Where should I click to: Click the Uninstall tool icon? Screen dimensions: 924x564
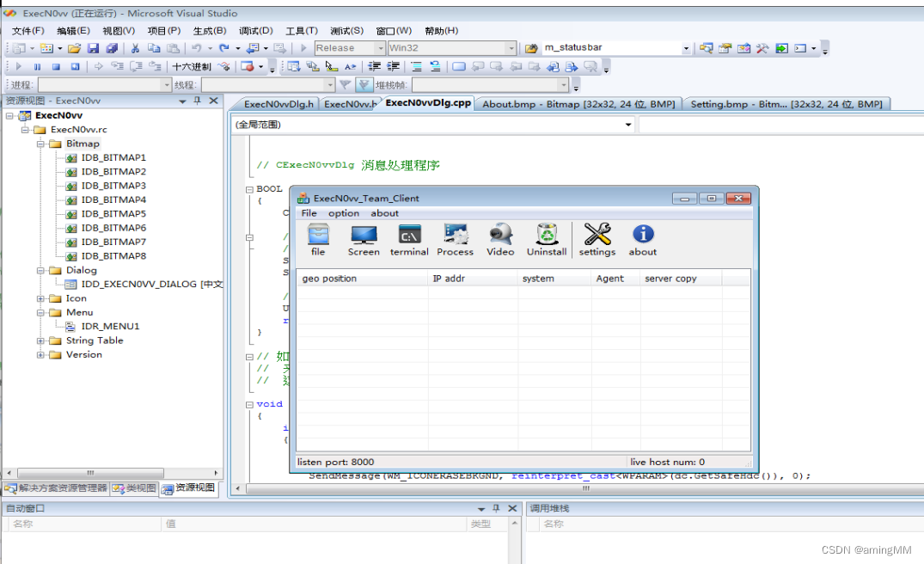coord(547,240)
